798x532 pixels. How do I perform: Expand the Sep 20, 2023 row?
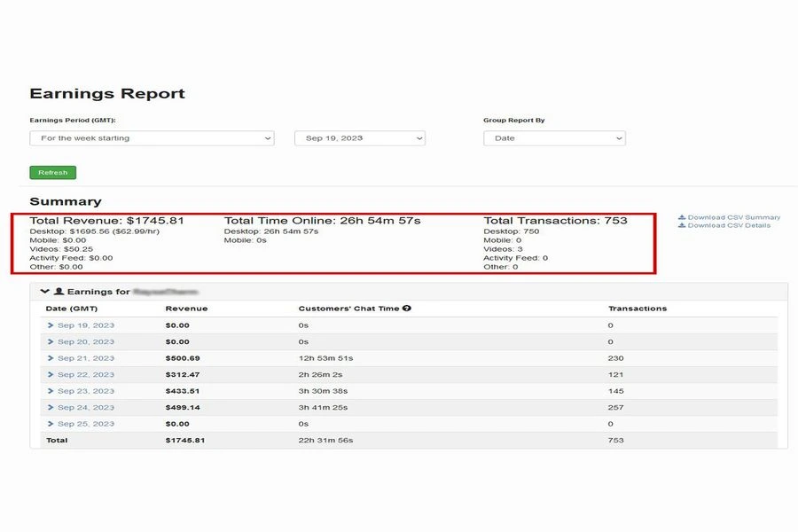51,342
